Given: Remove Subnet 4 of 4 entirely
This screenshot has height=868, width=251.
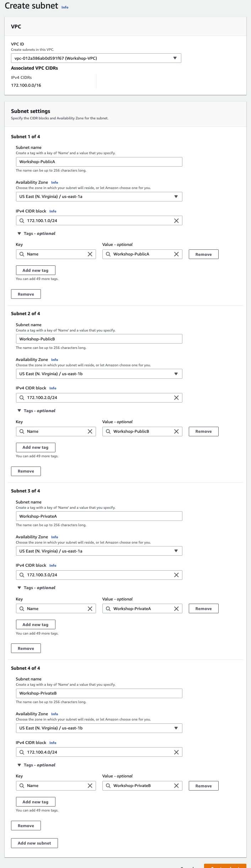Looking at the screenshot, I should [x=26, y=826].
